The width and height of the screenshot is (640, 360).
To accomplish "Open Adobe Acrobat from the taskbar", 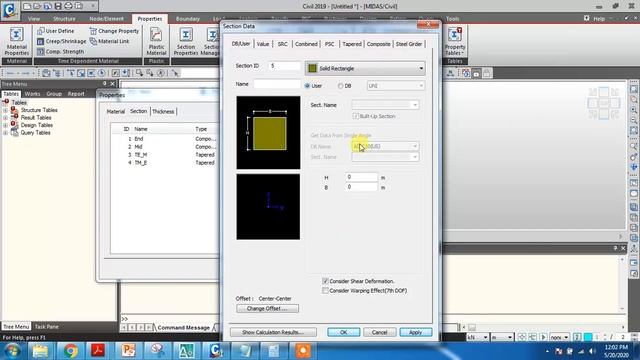I will pyautogui.click(x=98, y=351).
